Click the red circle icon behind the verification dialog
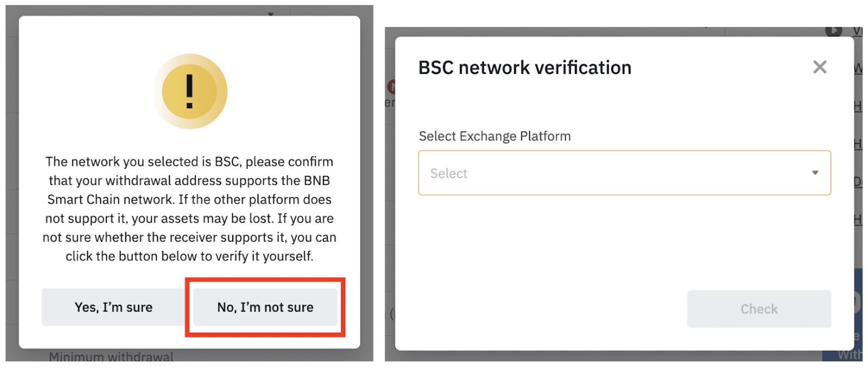 391,86
